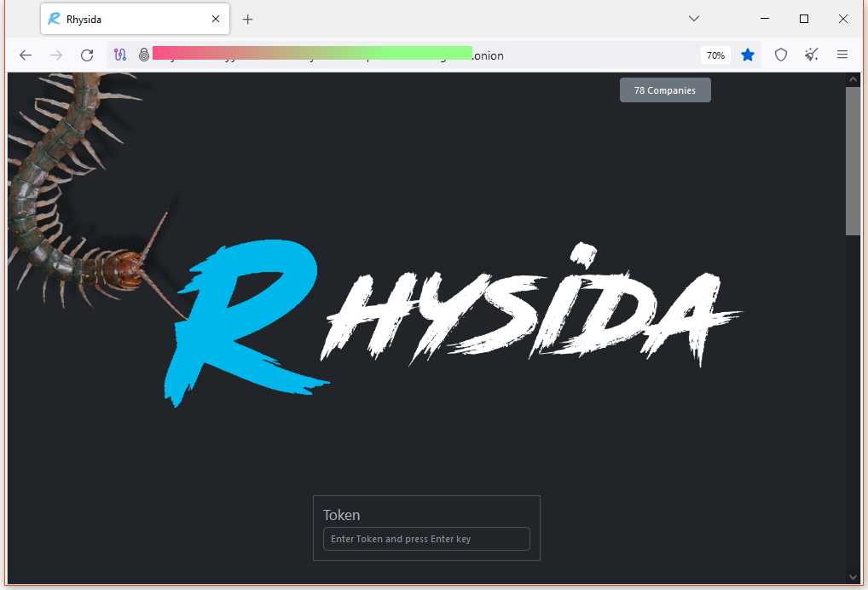Click the onion site security padlock icon
868x590 pixels.
click(144, 55)
